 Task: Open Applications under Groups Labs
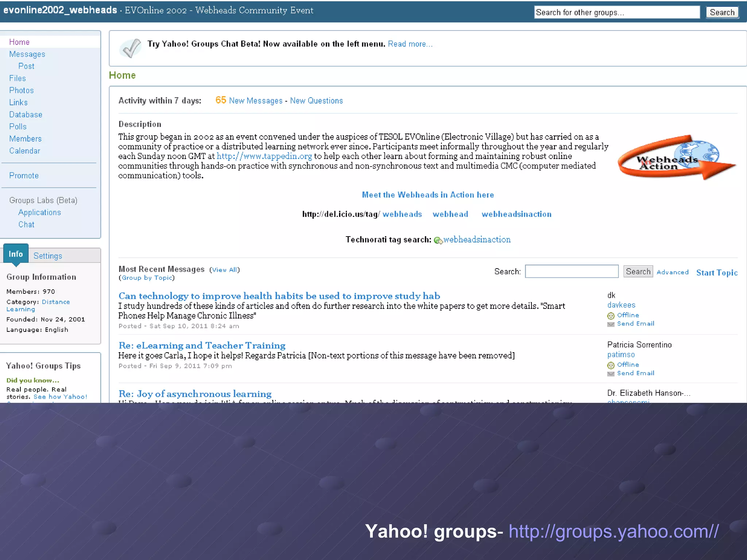pos(40,212)
